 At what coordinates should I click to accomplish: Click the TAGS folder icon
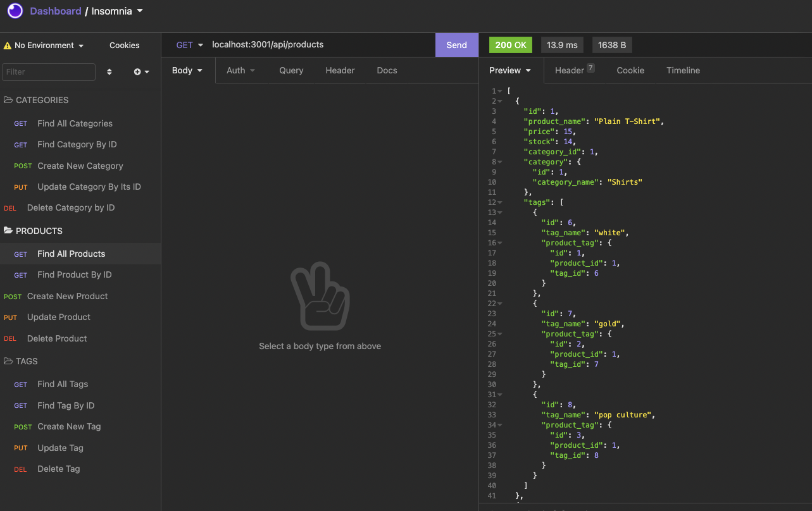(9, 360)
